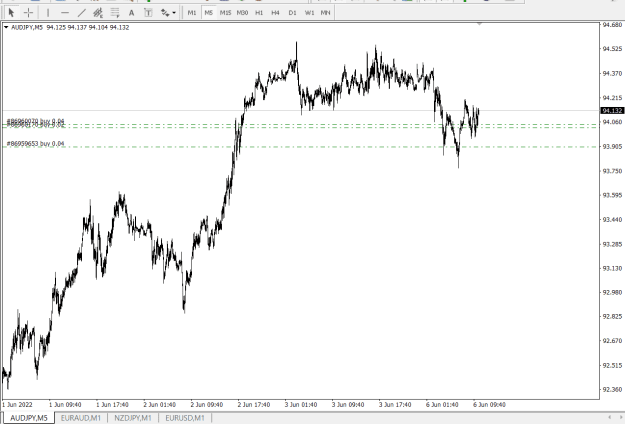Screen dimensions: 625x424
Task: Pick the text label tool
Action: click(148, 13)
